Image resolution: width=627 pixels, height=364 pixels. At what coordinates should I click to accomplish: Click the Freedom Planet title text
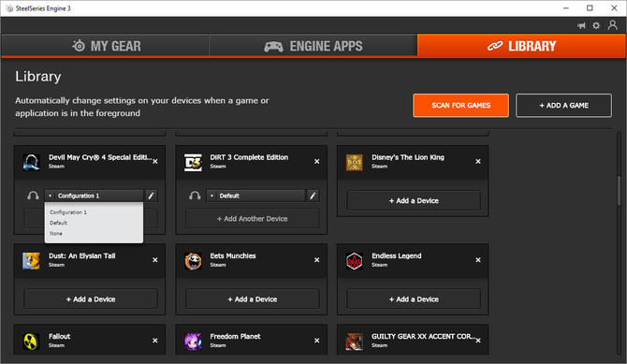tap(235, 337)
